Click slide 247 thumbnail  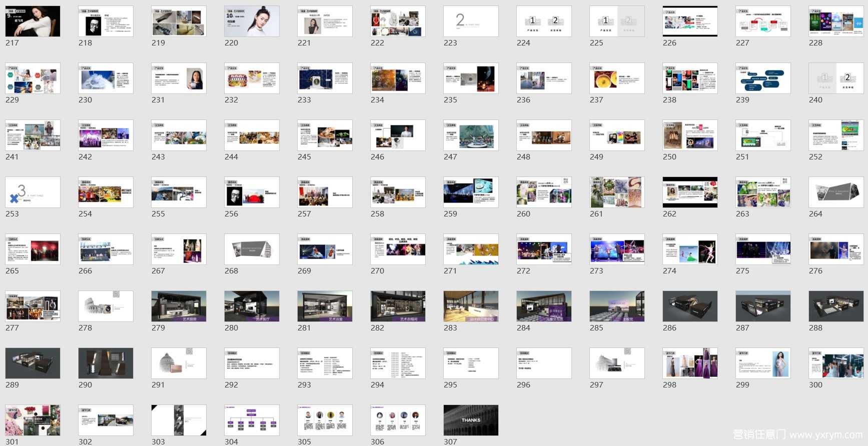[471, 135]
